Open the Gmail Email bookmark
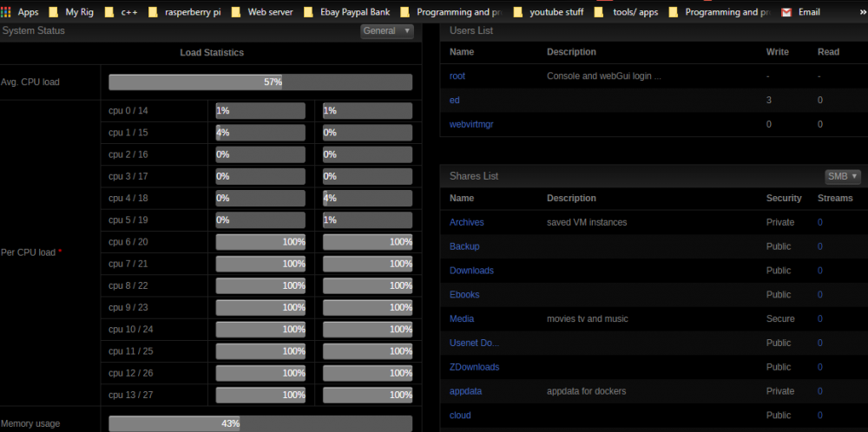 coord(801,12)
